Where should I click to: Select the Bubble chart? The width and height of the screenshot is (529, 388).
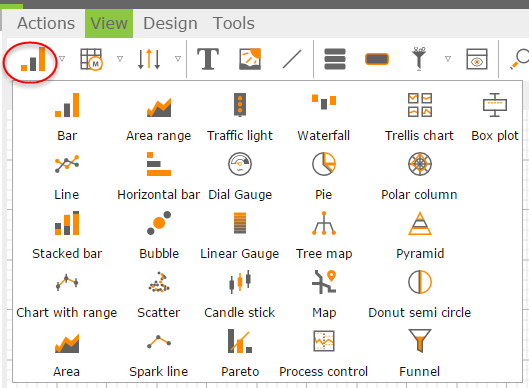(x=159, y=235)
